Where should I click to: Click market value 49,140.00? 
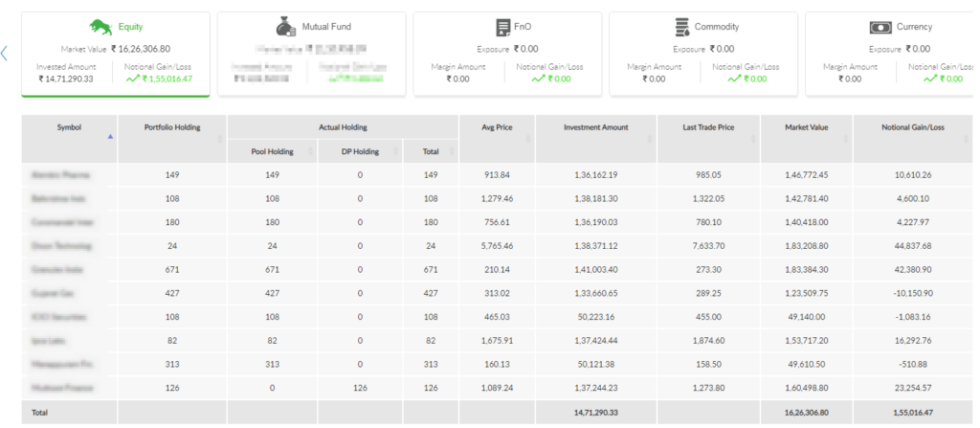[x=806, y=317]
